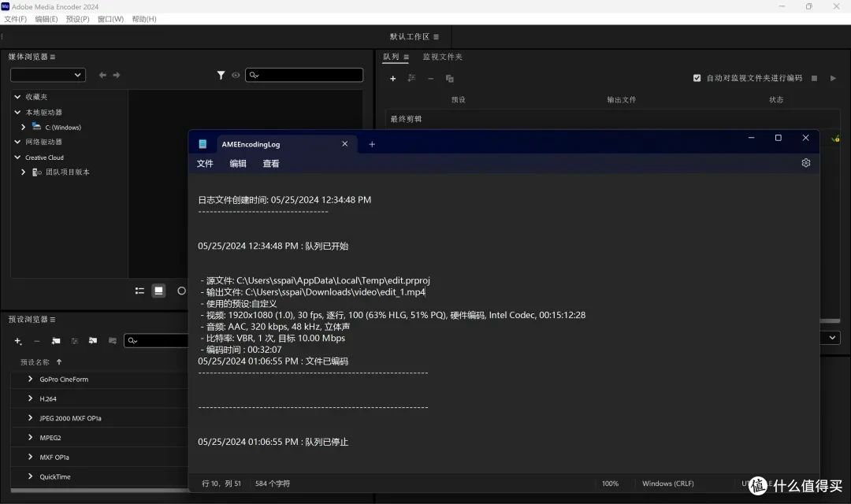Image resolution: width=851 pixels, height=504 pixels.
Task: Select the 最终剪辑 queue item
Action: tap(613, 119)
